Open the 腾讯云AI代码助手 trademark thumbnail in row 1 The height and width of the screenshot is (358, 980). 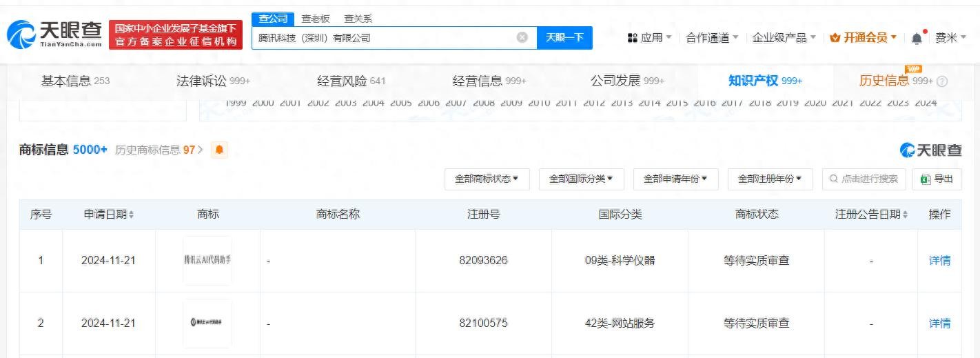(x=207, y=261)
